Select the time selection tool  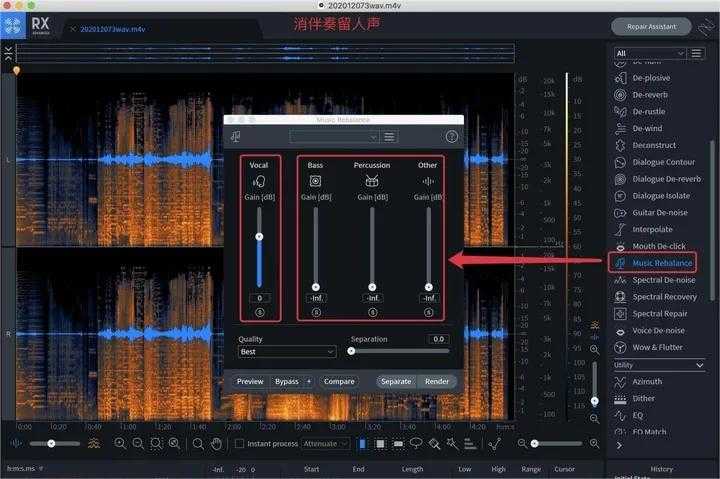362,444
